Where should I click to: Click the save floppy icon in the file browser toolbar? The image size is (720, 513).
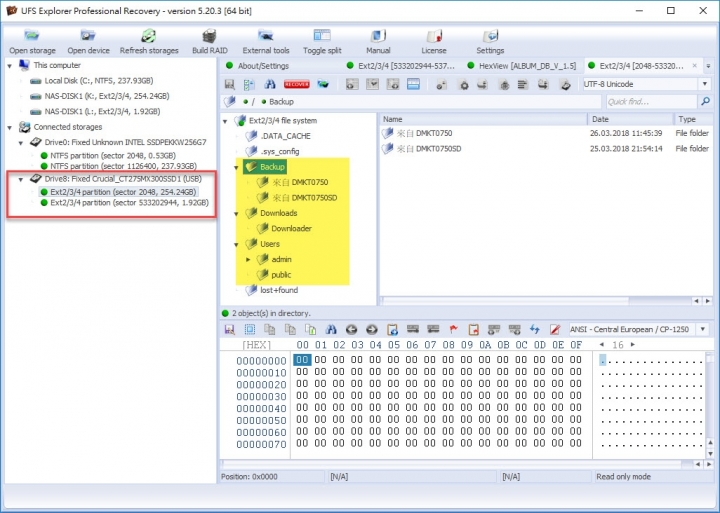pos(230,84)
